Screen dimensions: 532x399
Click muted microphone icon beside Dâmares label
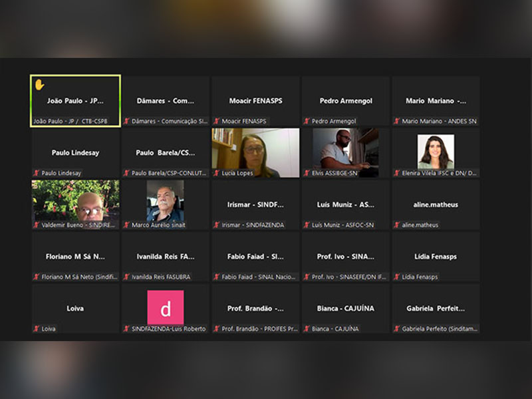pyautogui.click(x=126, y=122)
